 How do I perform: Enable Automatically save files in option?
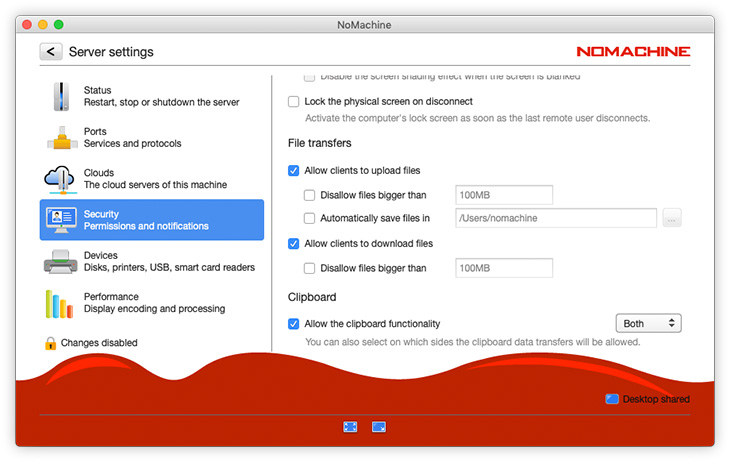coord(310,218)
